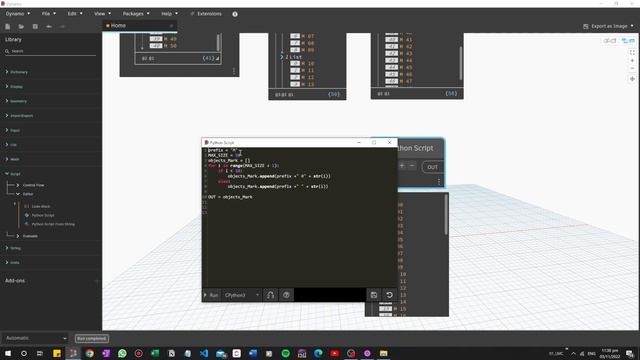Select Python Script From String in library
The image size is (640, 360).
49,224
